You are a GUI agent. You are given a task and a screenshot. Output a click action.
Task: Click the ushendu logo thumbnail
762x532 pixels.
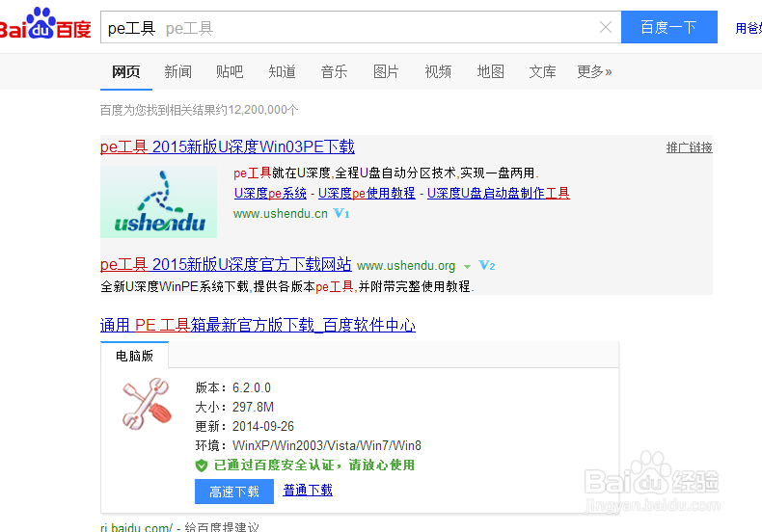159,202
